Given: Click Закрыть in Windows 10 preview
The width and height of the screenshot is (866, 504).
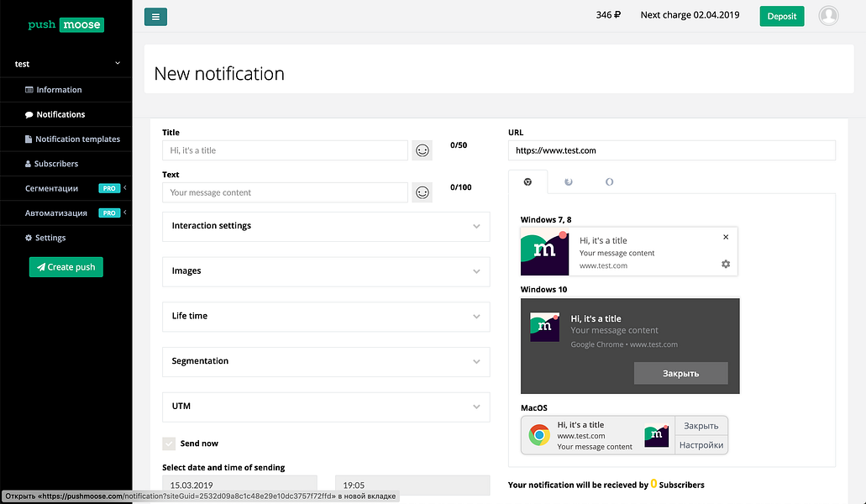Looking at the screenshot, I should point(680,373).
